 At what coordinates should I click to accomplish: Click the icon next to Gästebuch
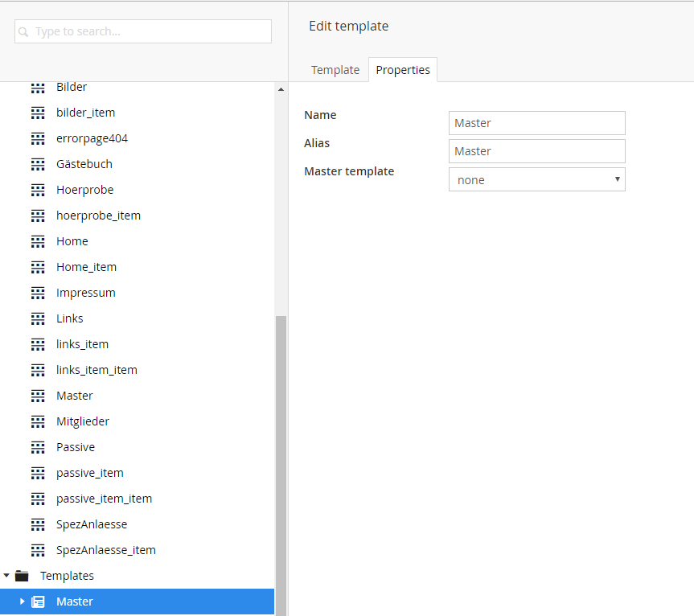(x=38, y=165)
